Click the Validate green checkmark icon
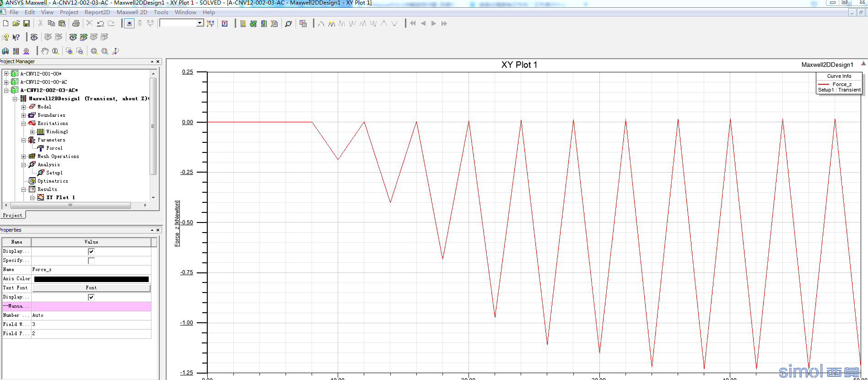The width and height of the screenshot is (868, 380). tap(253, 23)
